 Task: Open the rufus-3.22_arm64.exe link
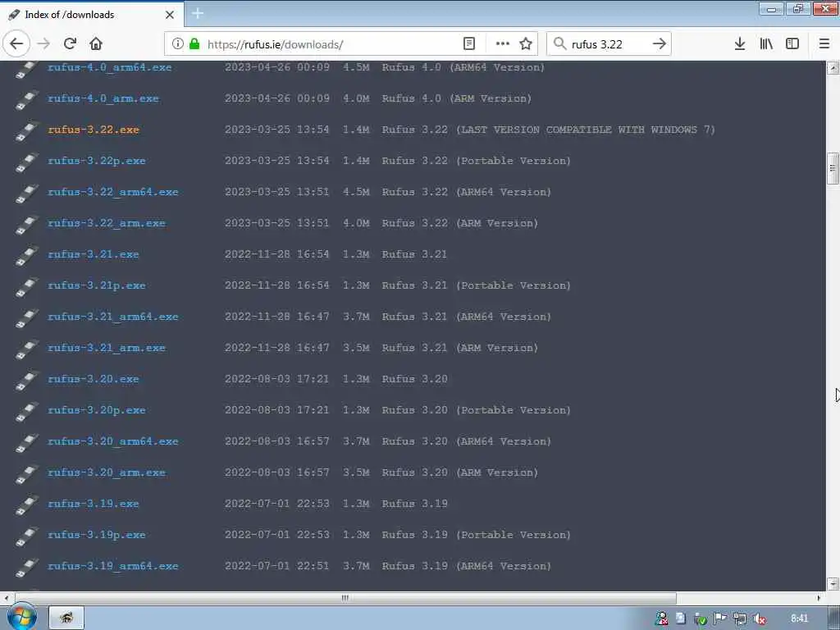point(113,192)
